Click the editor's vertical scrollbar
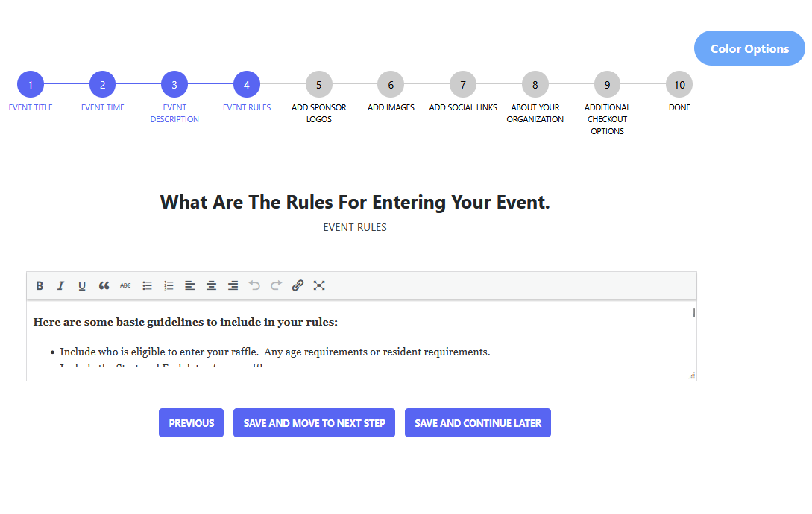 693,313
